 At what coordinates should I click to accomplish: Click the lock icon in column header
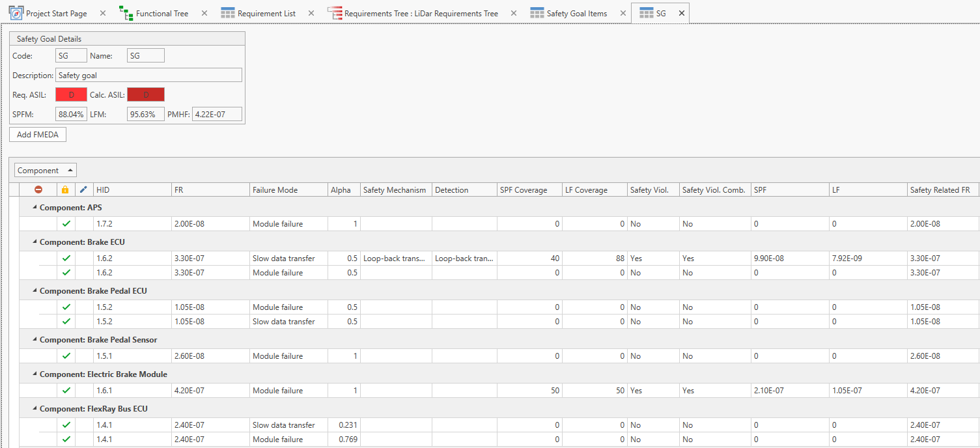(64, 190)
